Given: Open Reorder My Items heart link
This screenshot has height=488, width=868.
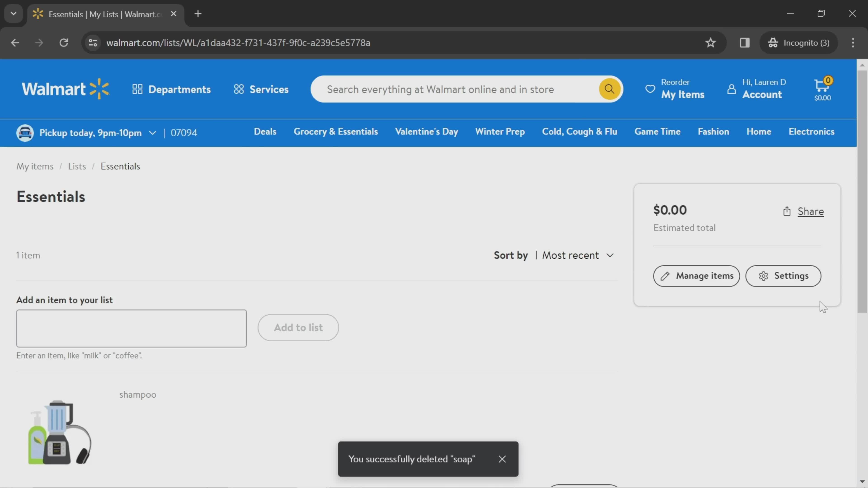Looking at the screenshot, I should [x=675, y=89].
